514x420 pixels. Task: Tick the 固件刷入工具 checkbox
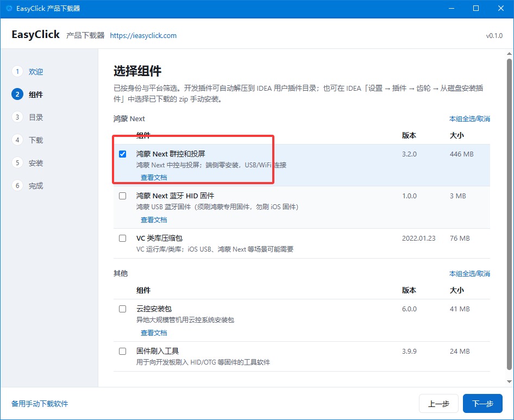[122, 352]
